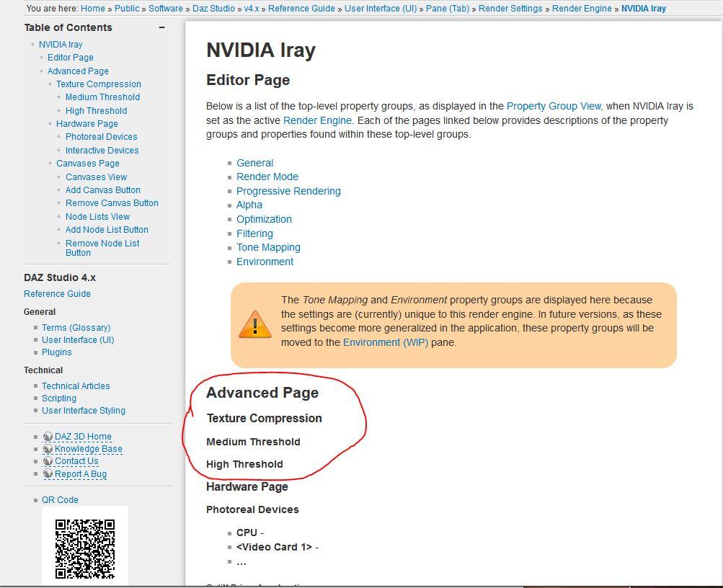Jump to Advanced Page in contents
Image resolution: width=723 pixels, height=588 pixels.
coord(78,71)
